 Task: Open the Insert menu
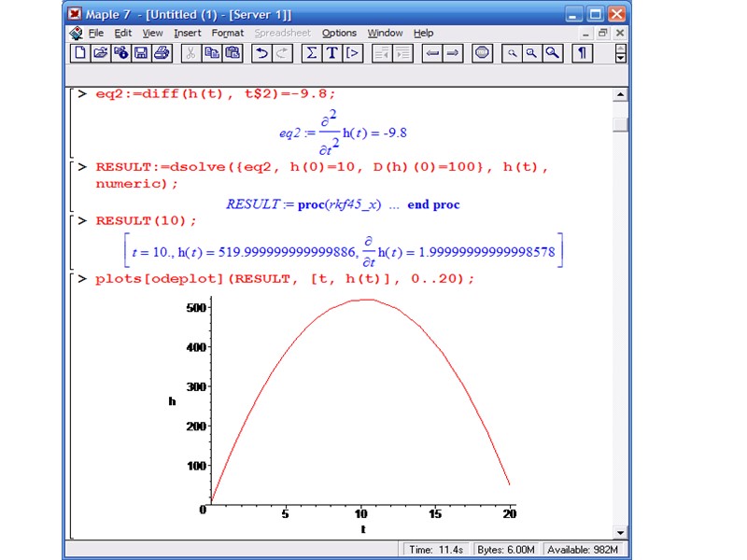188,33
